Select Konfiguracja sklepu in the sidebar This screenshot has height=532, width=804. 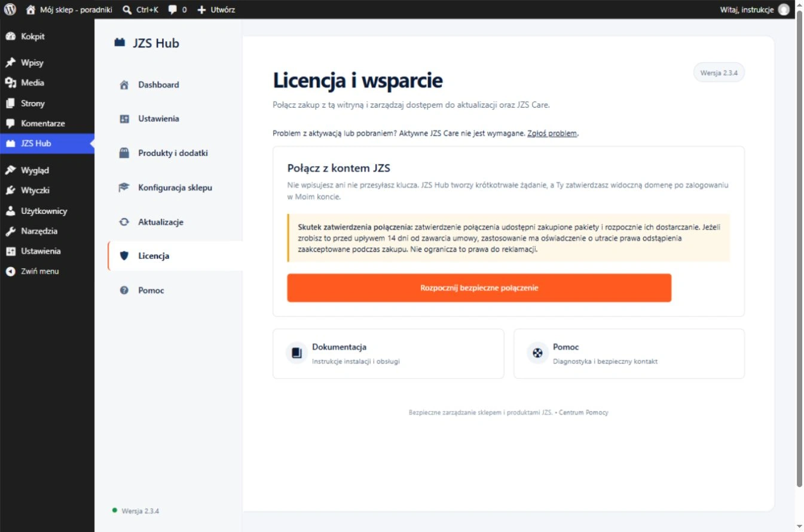(x=175, y=188)
